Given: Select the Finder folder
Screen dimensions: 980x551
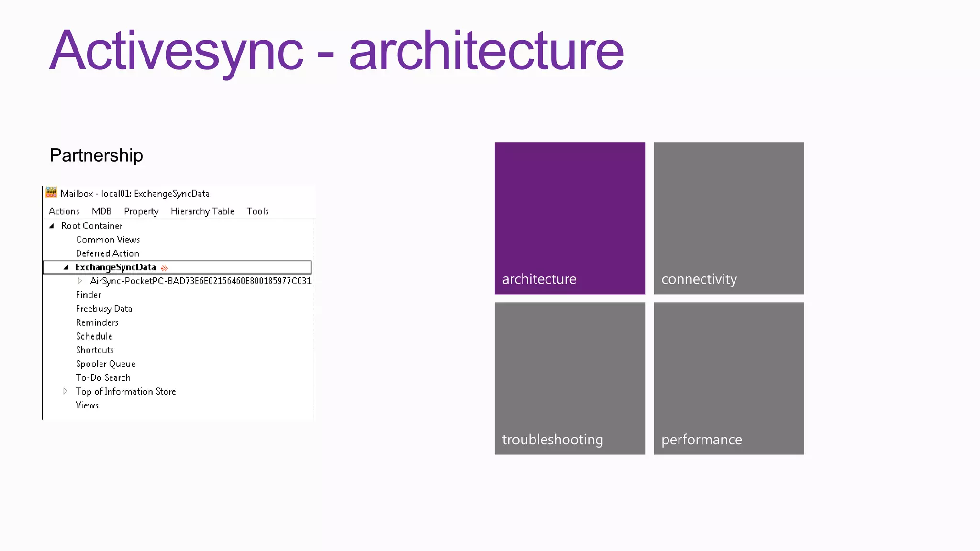Looking at the screenshot, I should point(89,295).
